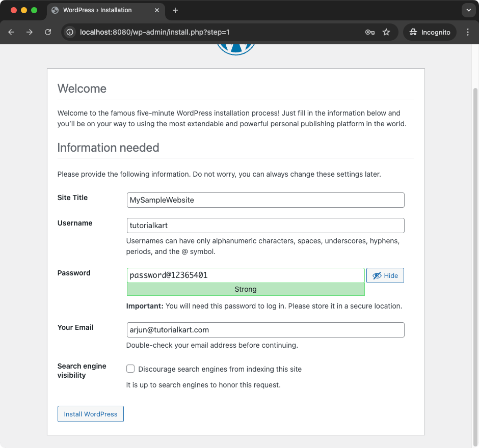
Task: Click the 'Double-check your email address' note
Action: point(212,345)
